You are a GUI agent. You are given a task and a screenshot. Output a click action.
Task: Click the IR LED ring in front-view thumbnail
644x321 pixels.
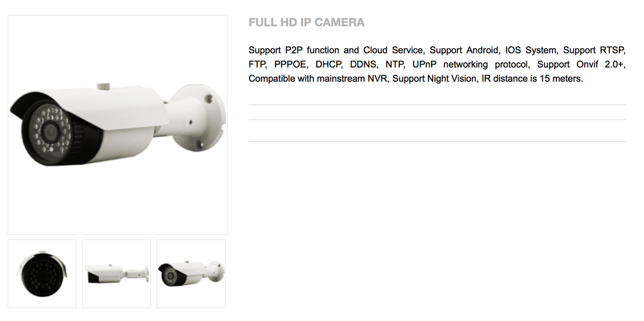[x=42, y=277]
